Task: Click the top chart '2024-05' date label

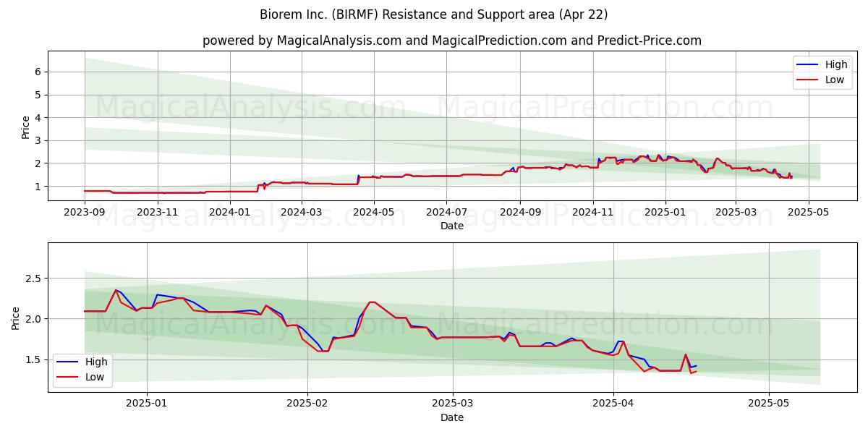Action: click(x=374, y=213)
